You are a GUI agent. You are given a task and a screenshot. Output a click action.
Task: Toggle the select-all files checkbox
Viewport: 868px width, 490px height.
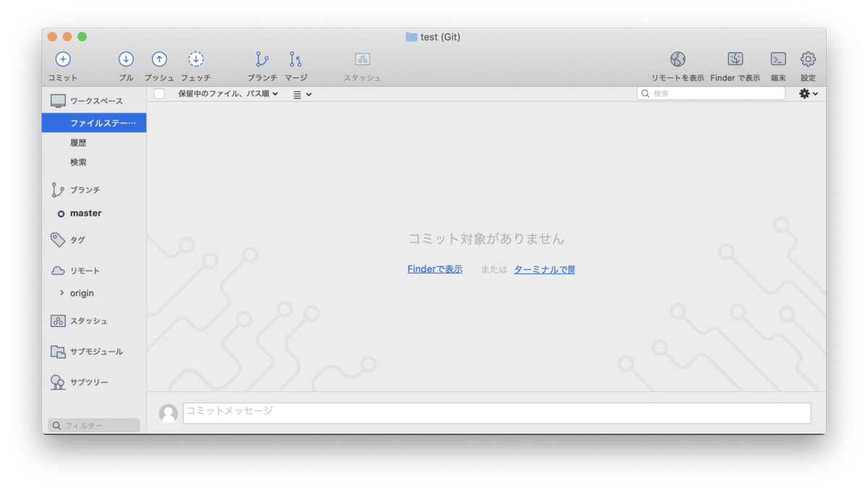point(158,93)
